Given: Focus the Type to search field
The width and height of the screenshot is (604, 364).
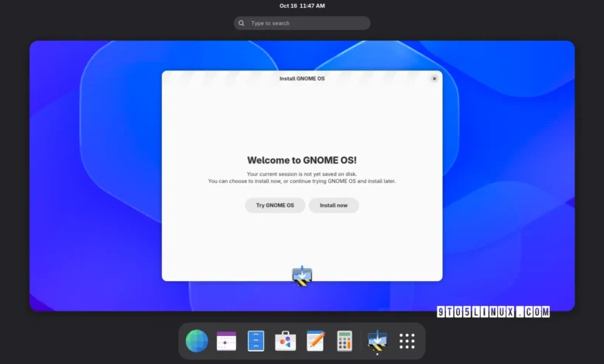Looking at the screenshot, I should (x=302, y=23).
